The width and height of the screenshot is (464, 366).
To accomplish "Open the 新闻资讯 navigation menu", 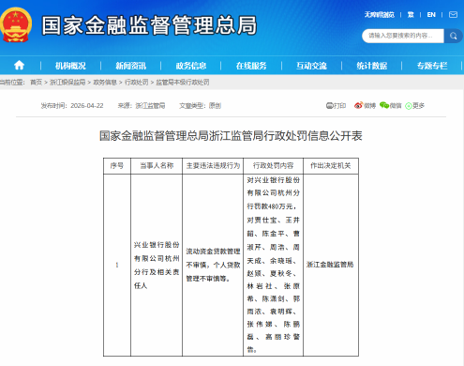I will pyautogui.click(x=131, y=66).
